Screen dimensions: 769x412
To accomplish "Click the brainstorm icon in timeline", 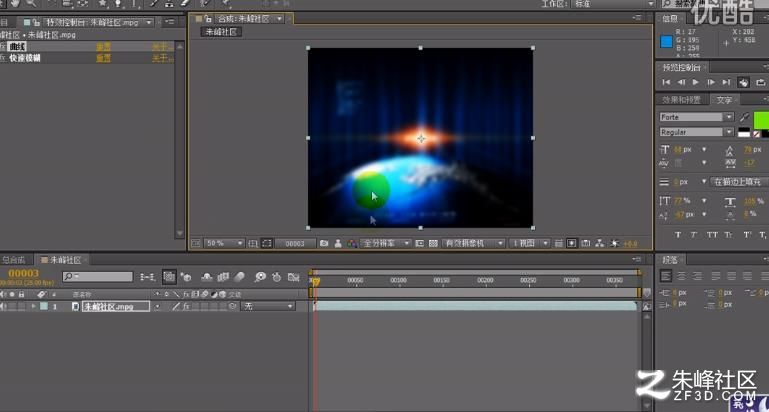I will coord(260,277).
